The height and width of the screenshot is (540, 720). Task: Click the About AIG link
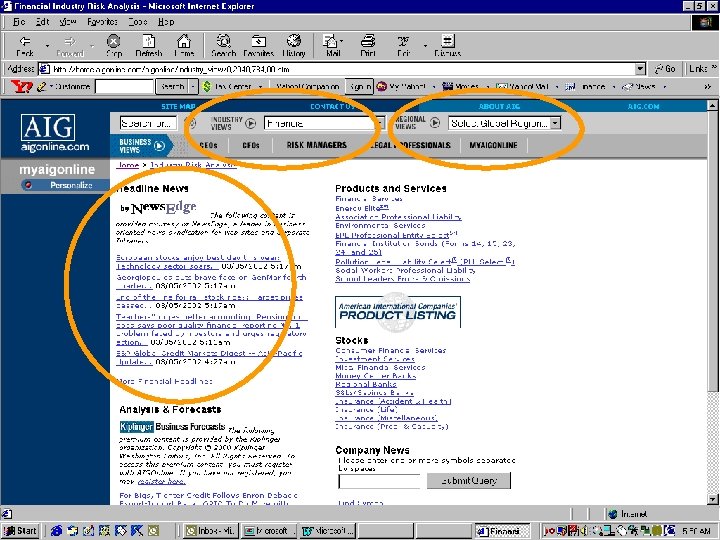click(x=499, y=107)
